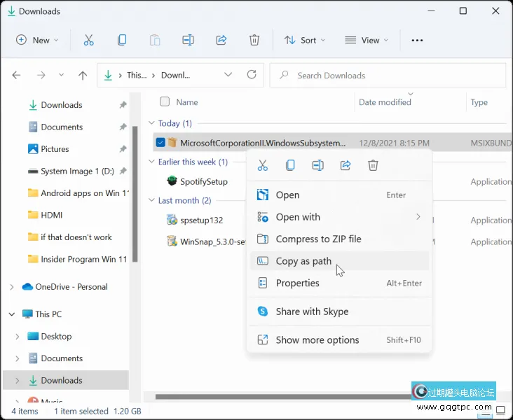Collapse the Today group in file list

point(152,123)
